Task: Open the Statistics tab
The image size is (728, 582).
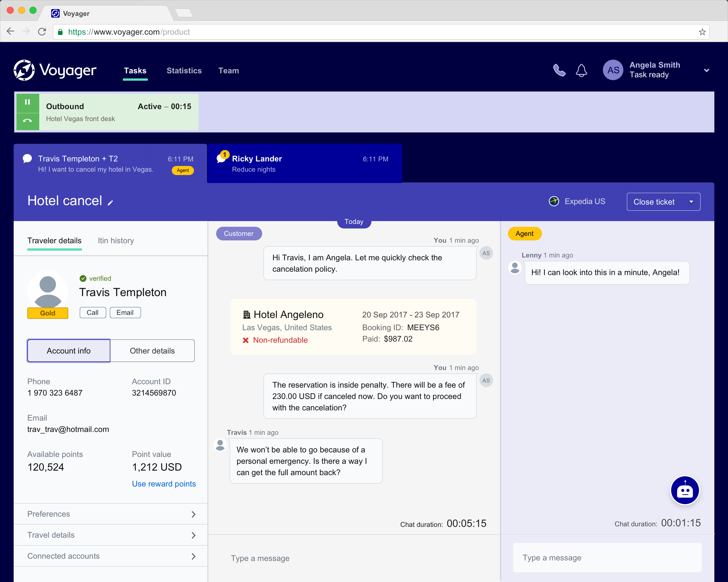Action: pyautogui.click(x=184, y=70)
